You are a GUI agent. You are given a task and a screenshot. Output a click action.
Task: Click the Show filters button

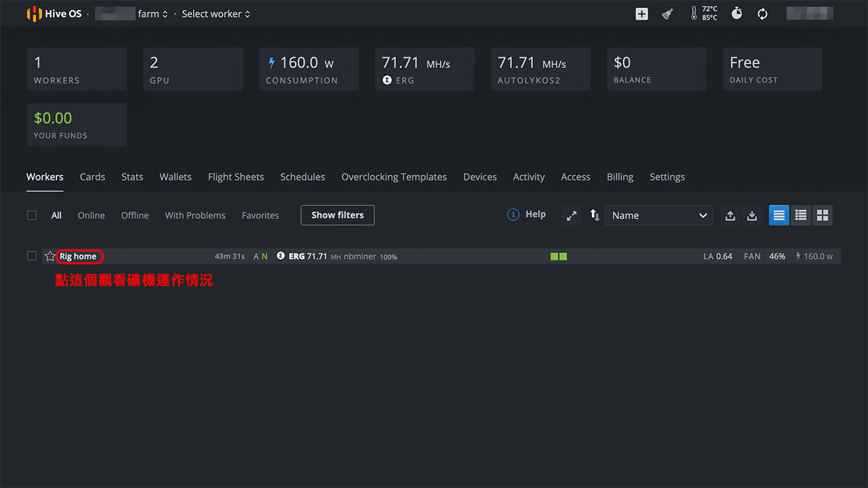[337, 216]
